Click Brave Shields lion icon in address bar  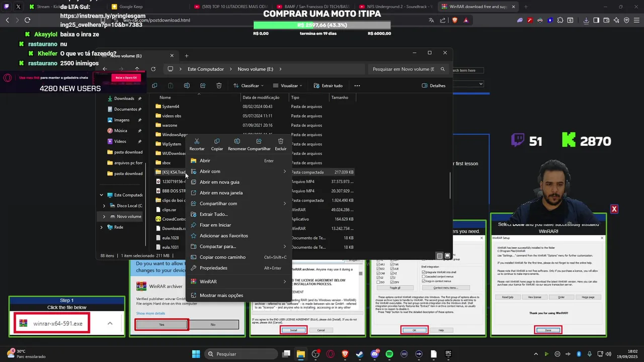tap(454, 20)
